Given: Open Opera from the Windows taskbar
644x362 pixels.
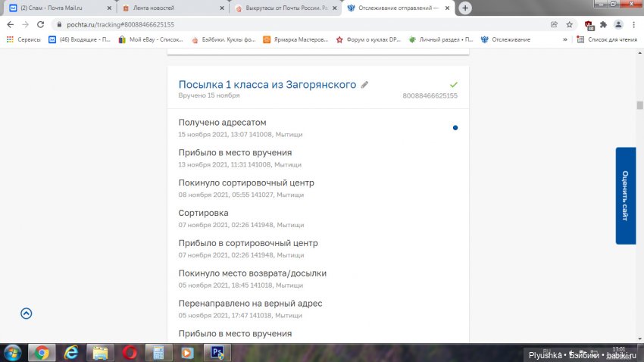Looking at the screenshot, I should point(130,352).
